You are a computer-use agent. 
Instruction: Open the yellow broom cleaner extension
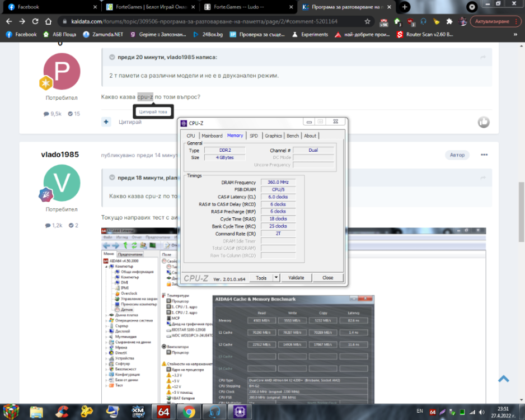[x=436, y=21]
